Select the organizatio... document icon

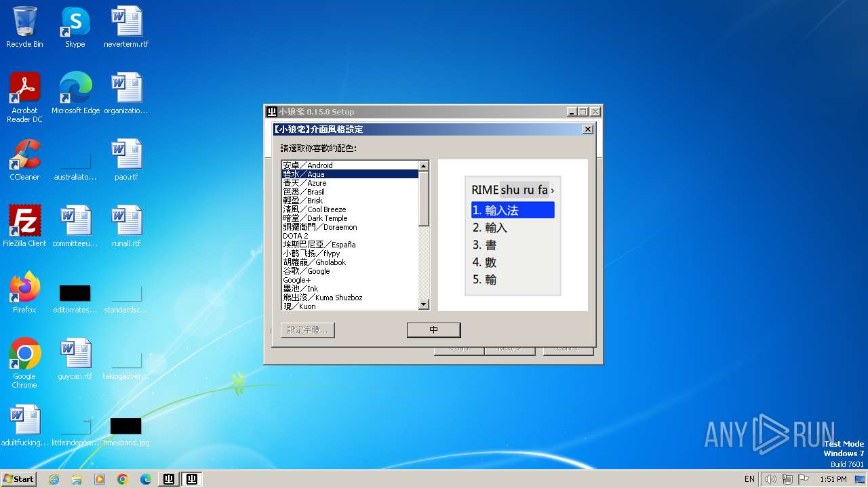click(x=126, y=94)
